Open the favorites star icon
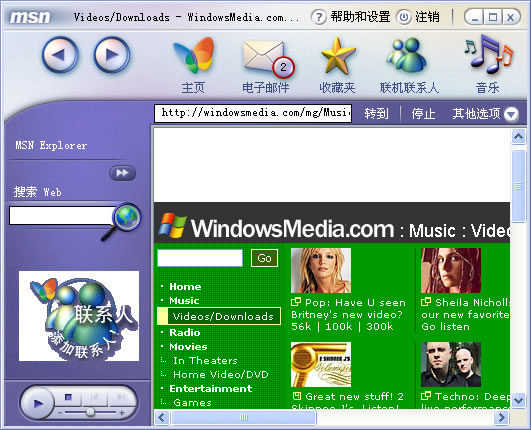The height and width of the screenshot is (430, 531). point(338,56)
